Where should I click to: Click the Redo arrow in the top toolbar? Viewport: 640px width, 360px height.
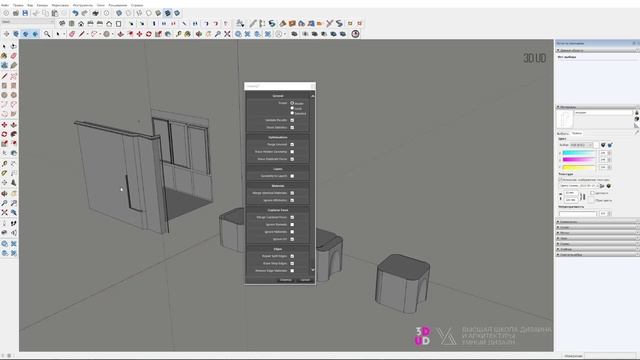84,13
